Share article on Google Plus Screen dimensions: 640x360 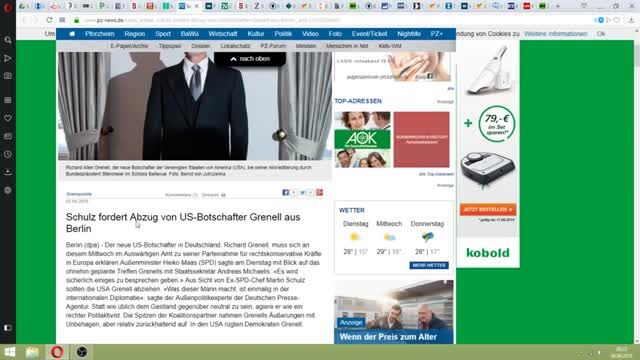tap(320, 193)
